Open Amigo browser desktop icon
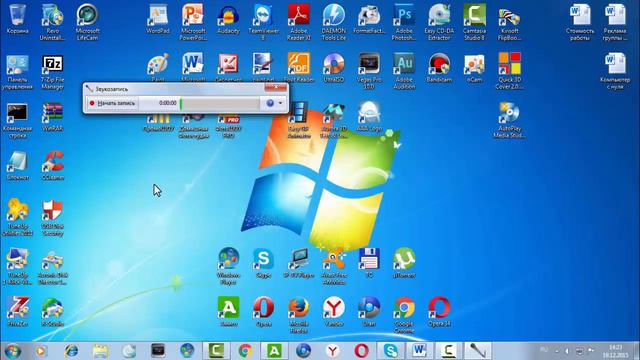Viewport: 640px width, 360px height. [x=228, y=312]
